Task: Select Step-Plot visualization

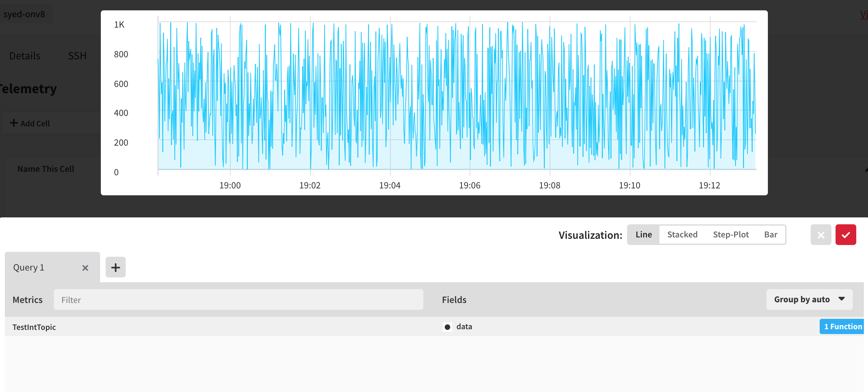Action: [x=731, y=235]
